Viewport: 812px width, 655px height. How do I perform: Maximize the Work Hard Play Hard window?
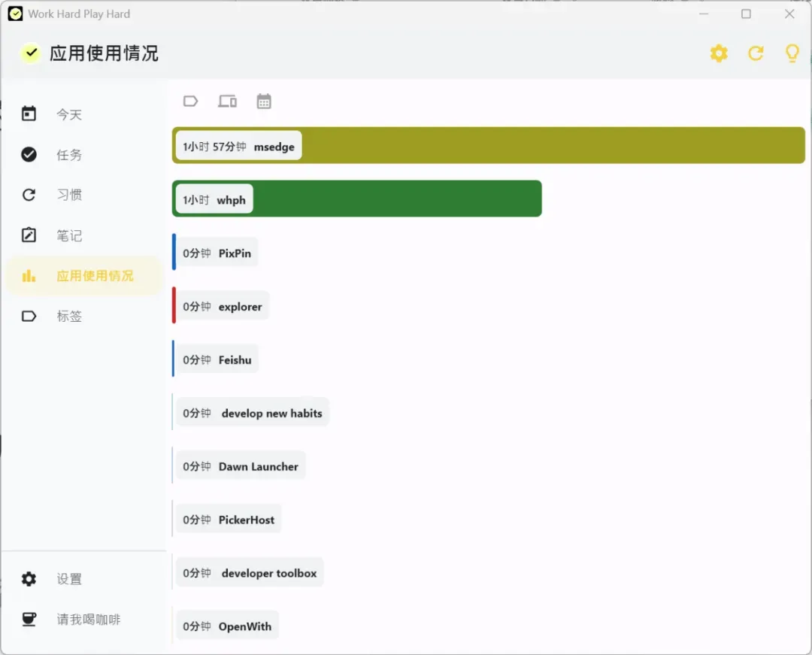[746, 14]
